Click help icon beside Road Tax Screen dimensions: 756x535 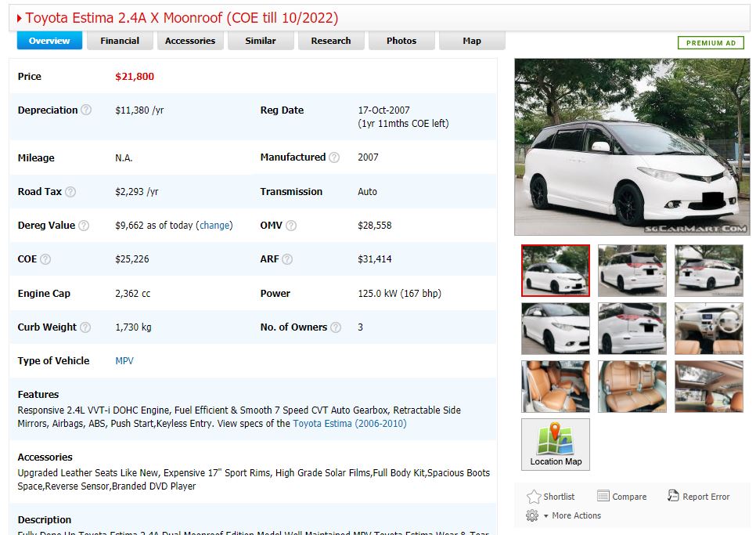pos(70,192)
